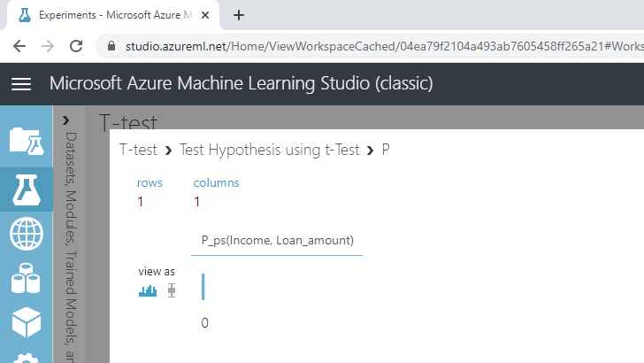Open the Settings gear icon in sidebar
This screenshot has height=363, width=644.
pos(27,358)
